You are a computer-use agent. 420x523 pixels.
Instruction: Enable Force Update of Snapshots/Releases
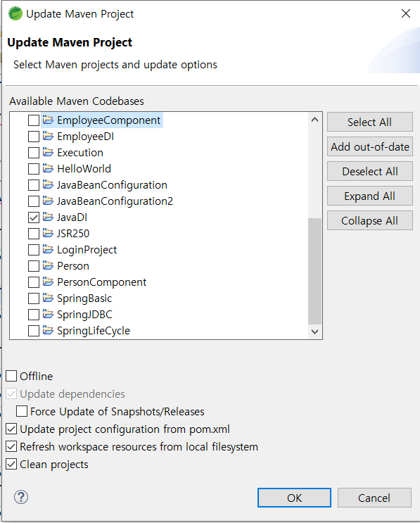(22, 411)
